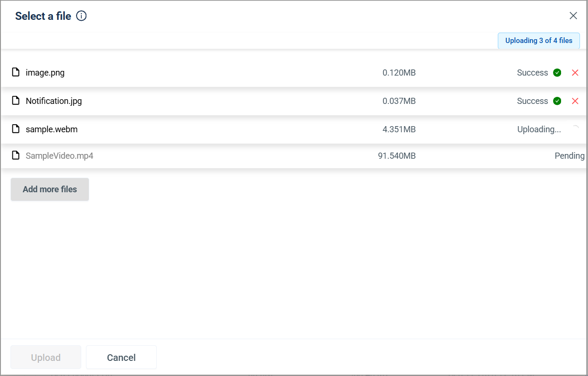The width and height of the screenshot is (588, 376).
Task: Click the info icon beside Select a file
Action: point(81,16)
